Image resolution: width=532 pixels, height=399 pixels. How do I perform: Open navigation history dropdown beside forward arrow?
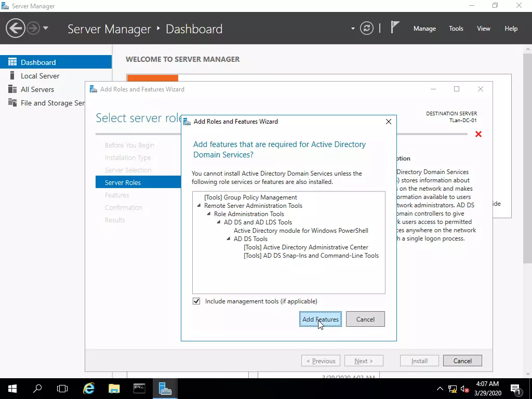click(x=46, y=28)
